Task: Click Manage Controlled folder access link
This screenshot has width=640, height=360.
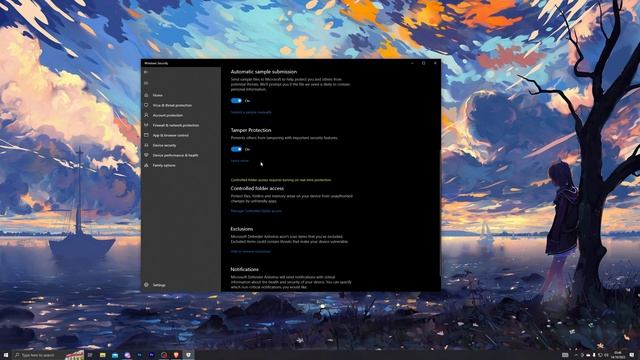Action: tap(256, 211)
